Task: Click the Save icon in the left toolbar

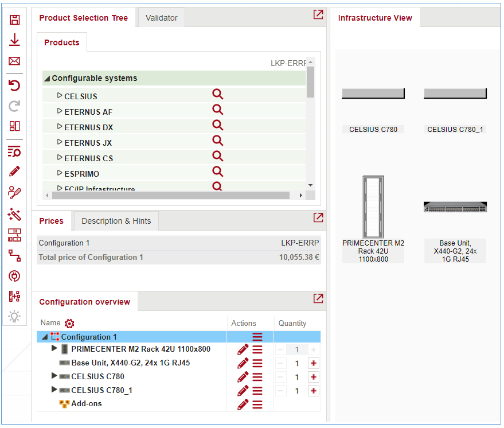Action: [x=14, y=20]
